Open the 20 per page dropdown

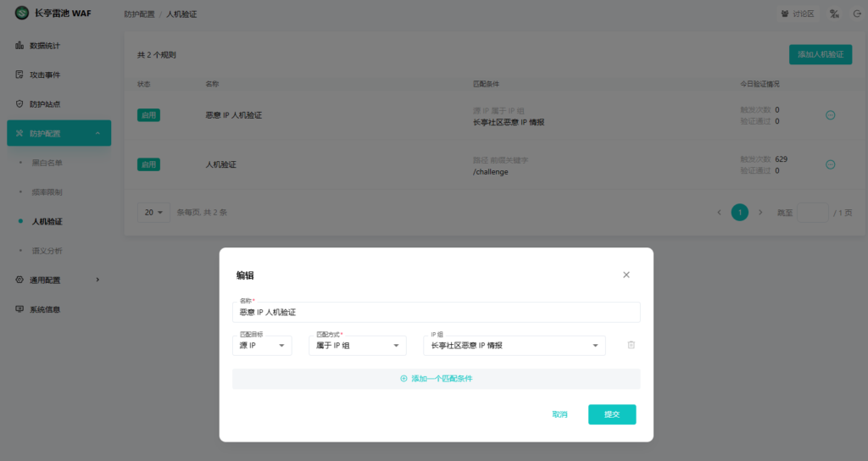coord(153,213)
